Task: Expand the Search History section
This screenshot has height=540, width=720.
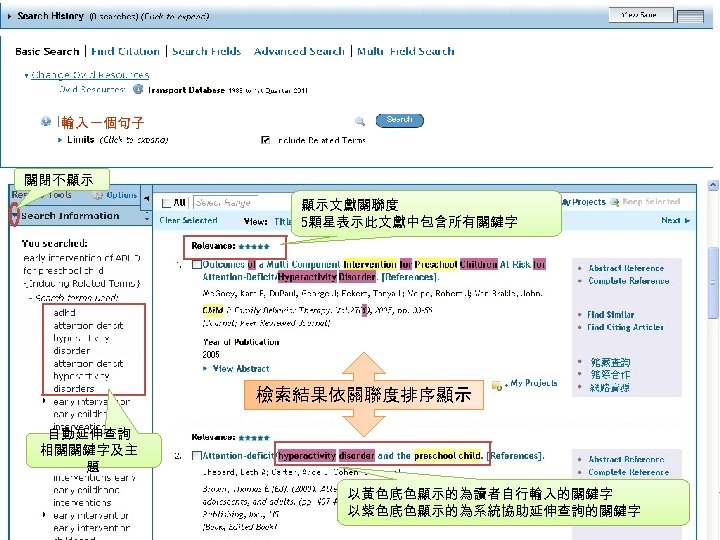Action: [9, 17]
